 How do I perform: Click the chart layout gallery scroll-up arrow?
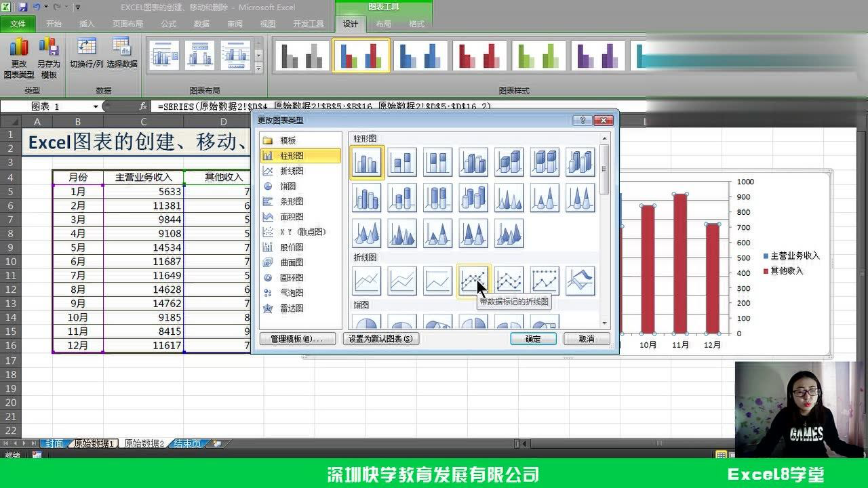click(258, 44)
